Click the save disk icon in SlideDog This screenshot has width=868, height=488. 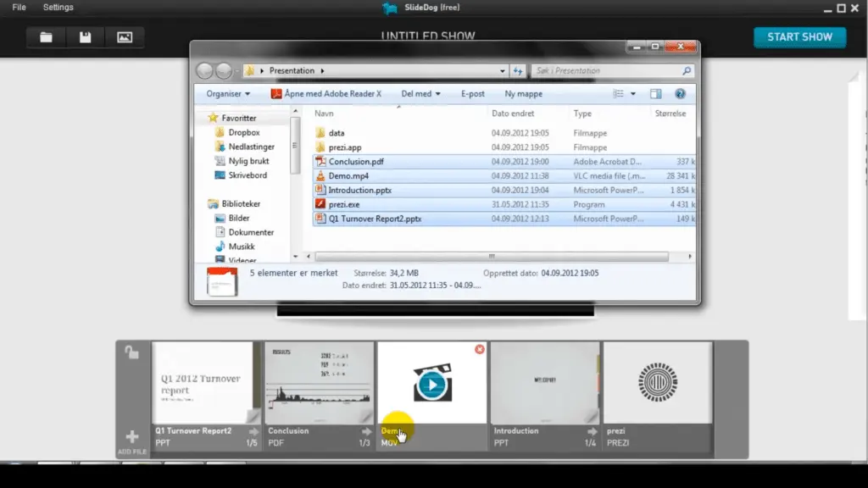85,37
